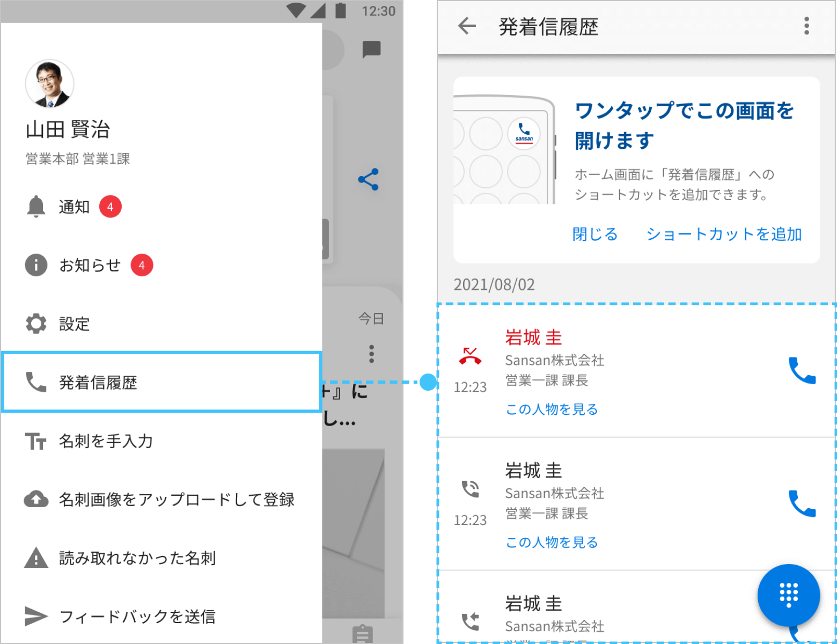Open 設定 in the side drawer
This screenshot has height=644, width=837.
tap(161, 324)
